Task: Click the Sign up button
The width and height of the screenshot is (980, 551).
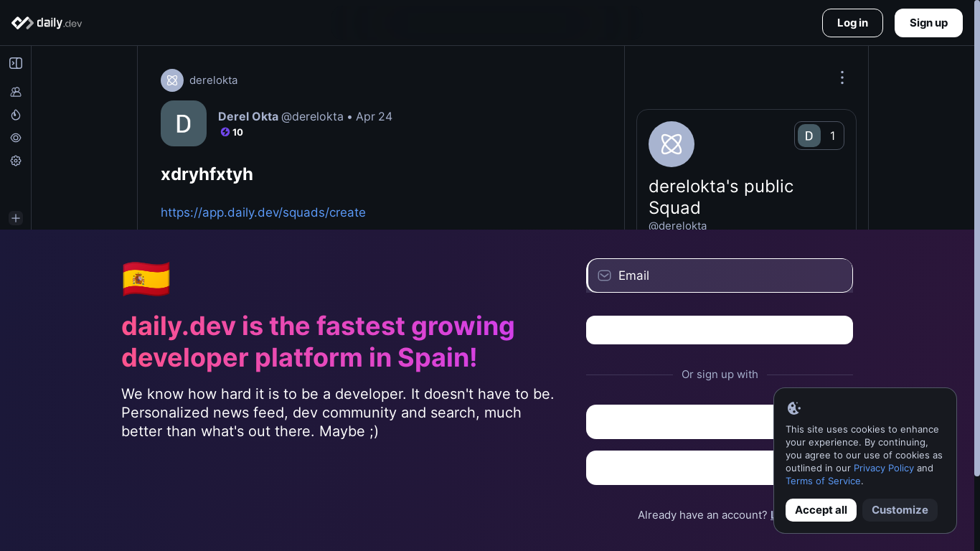Action: pyautogui.click(x=928, y=23)
